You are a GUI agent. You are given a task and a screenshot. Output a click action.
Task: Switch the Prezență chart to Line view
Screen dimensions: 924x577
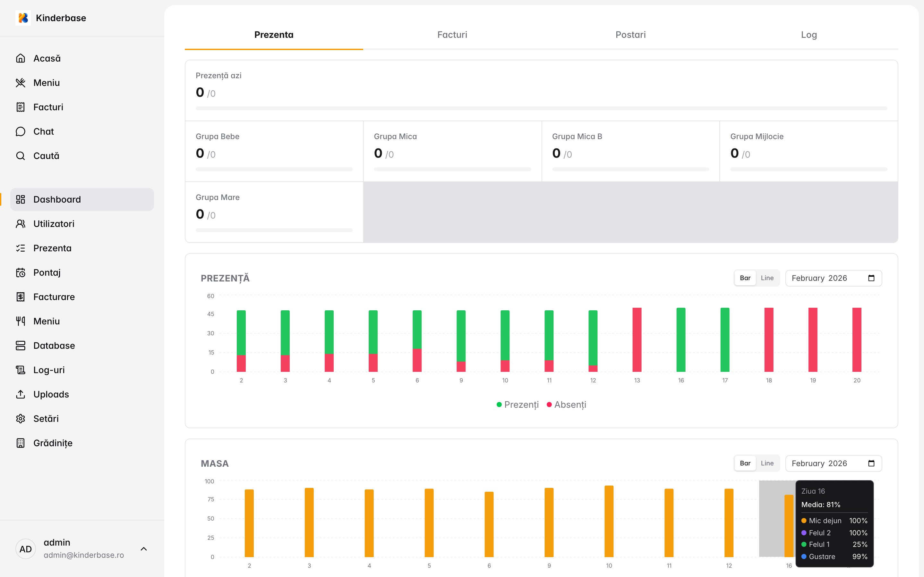(767, 278)
